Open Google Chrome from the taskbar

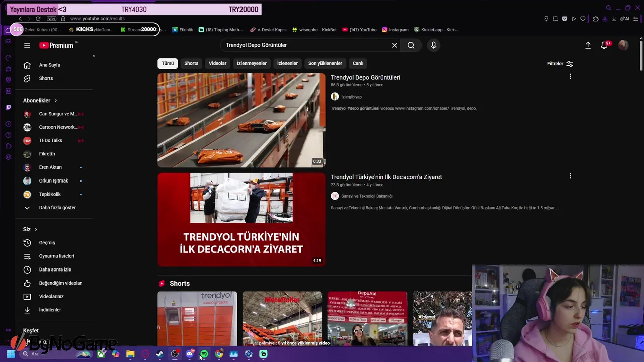point(219,354)
